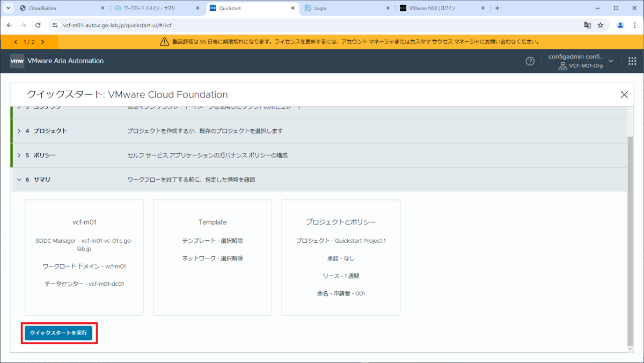644x363 pixels.
Task: Expand partially visible step 3 chevron
Action: tap(19, 107)
